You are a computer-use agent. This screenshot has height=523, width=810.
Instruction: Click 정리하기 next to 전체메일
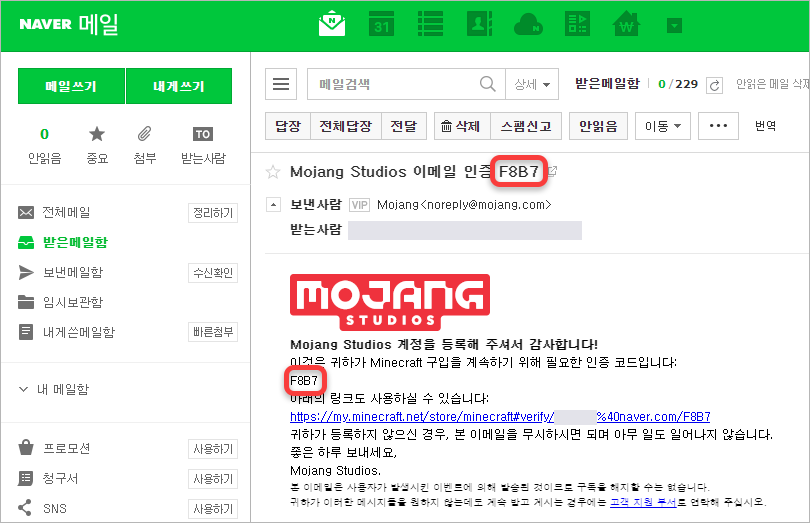(213, 213)
